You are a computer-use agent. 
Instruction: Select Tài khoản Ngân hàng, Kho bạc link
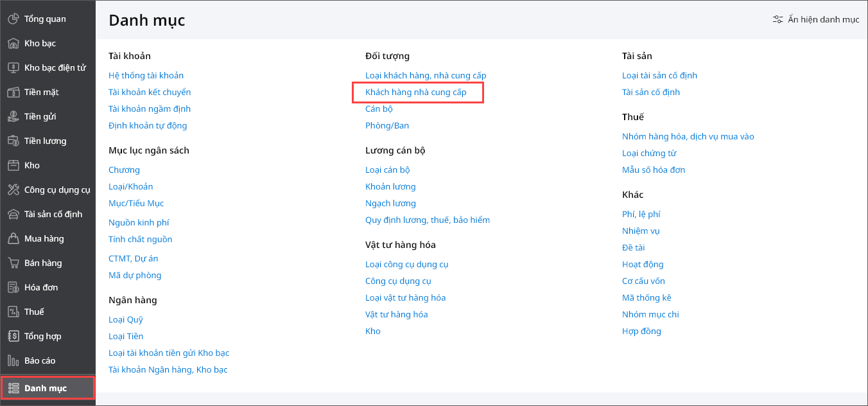tap(168, 370)
